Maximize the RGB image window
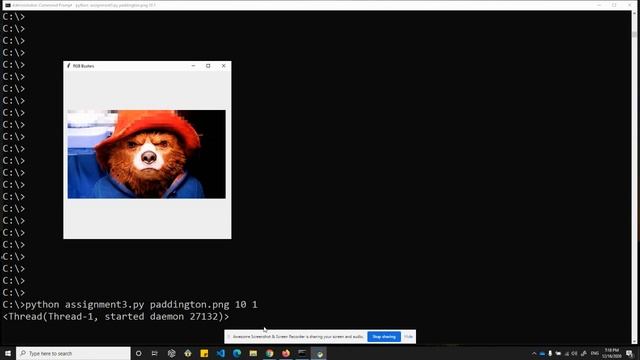 pos(208,66)
